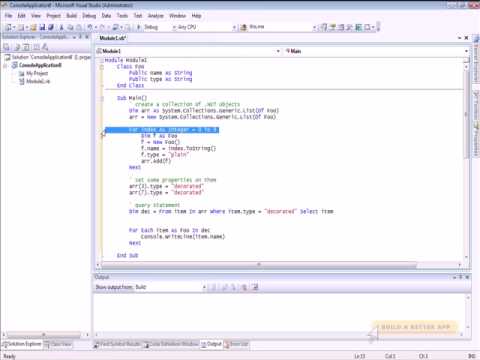Click the New Project toolbar icon
The width and height of the screenshot is (480, 360).
(8, 27)
